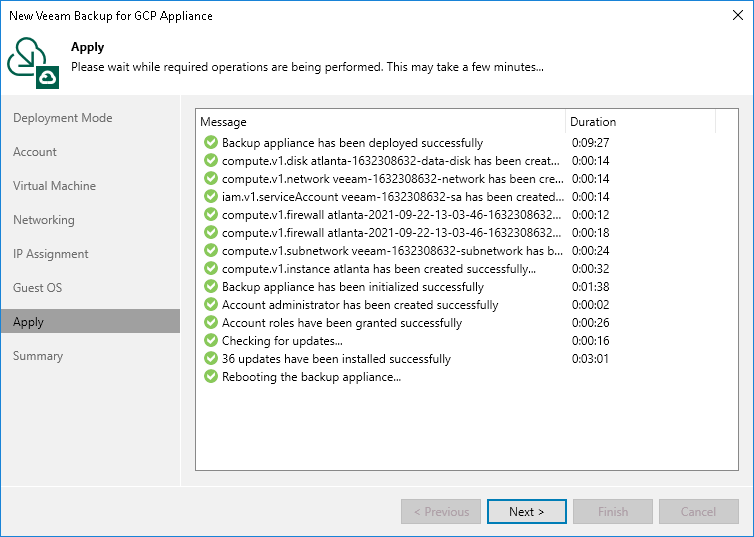Click the greyed Cancel button
Viewport: 754px width, 537px height.
pos(699,512)
